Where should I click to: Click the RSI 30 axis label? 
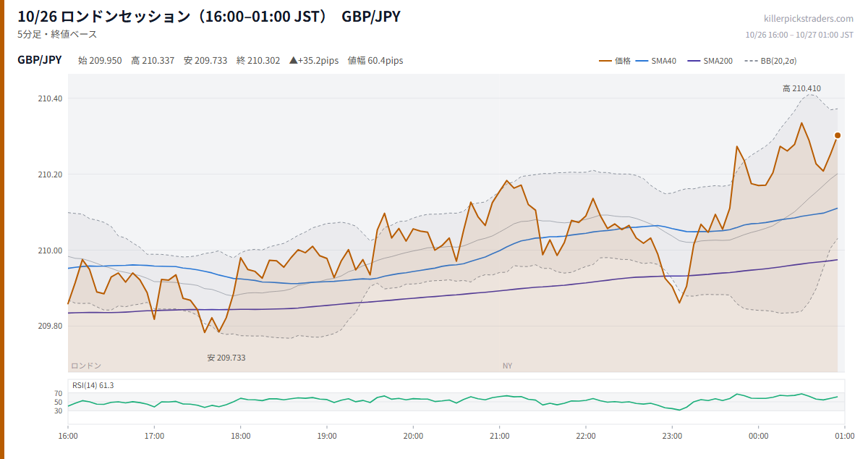(x=58, y=411)
